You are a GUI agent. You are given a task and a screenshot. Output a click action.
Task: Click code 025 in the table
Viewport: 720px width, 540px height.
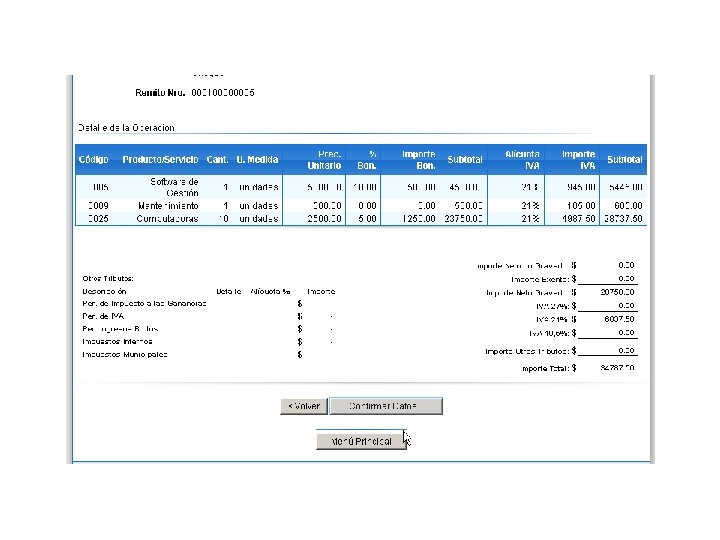point(98,219)
